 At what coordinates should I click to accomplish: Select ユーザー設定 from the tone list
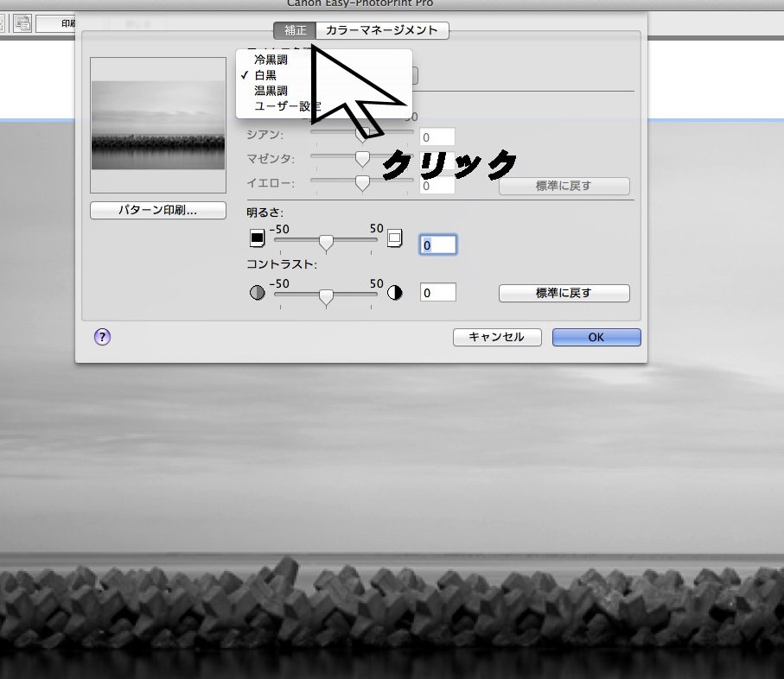click(x=285, y=106)
